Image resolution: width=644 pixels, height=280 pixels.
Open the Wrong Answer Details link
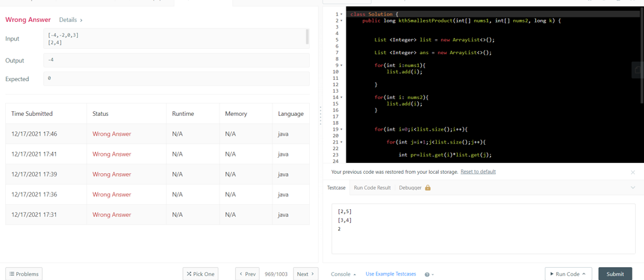pos(71,20)
